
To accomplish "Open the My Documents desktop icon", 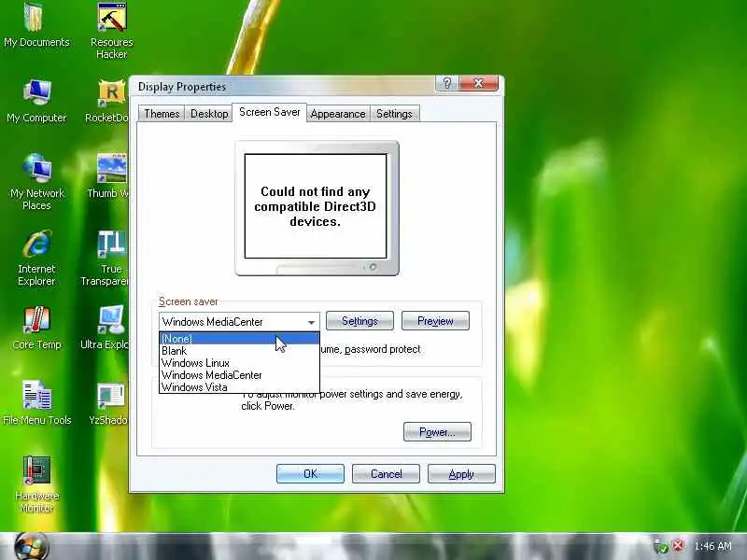I will (36, 24).
